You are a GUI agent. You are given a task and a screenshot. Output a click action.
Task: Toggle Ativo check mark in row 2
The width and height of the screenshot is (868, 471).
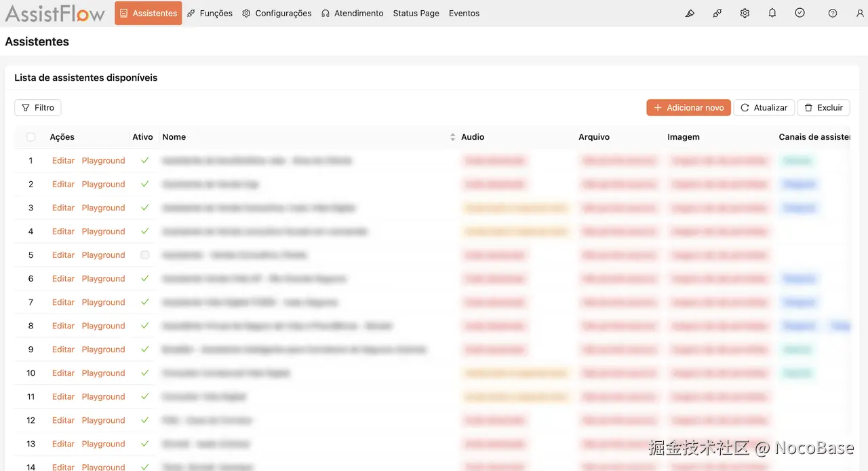144,184
